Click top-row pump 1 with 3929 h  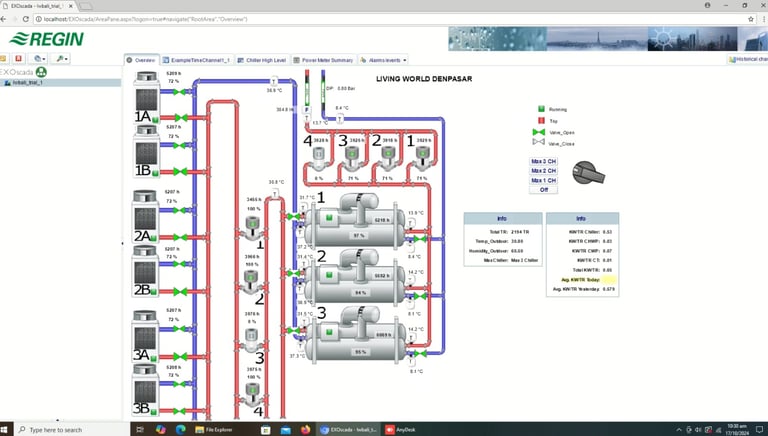point(422,157)
